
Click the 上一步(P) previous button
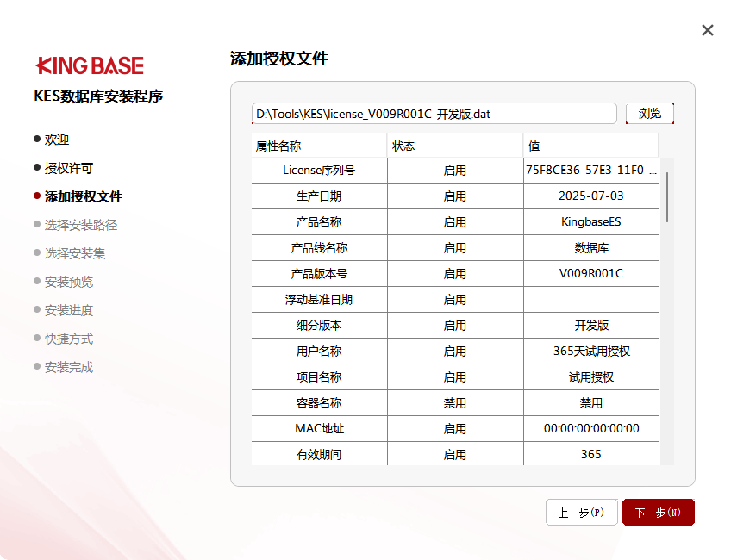[581, 513]
